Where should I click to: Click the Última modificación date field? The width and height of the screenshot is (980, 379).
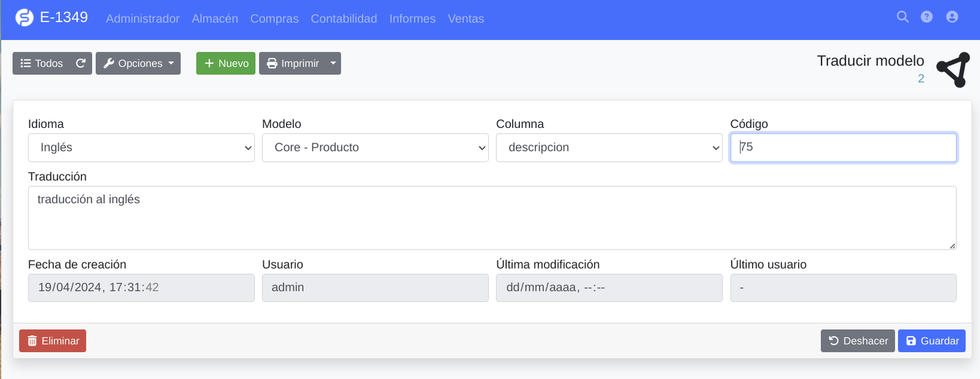609,288
